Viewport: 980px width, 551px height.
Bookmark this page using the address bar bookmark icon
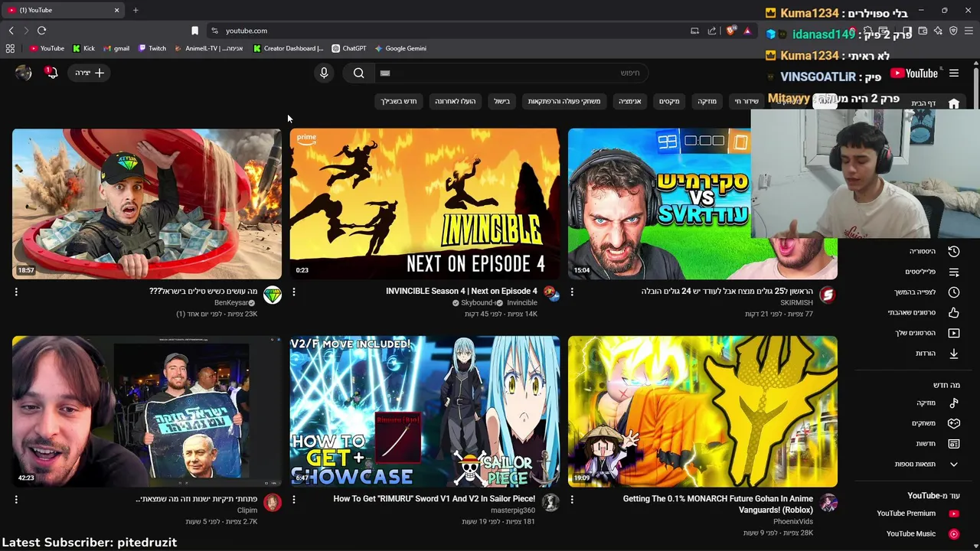[194, 31]
